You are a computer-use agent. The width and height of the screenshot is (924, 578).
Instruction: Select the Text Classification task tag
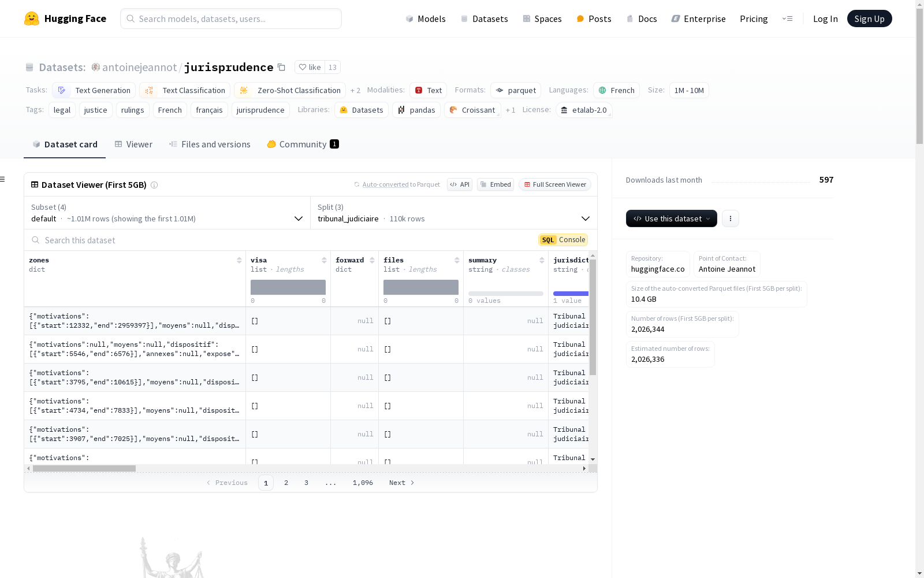coord(185,90)
